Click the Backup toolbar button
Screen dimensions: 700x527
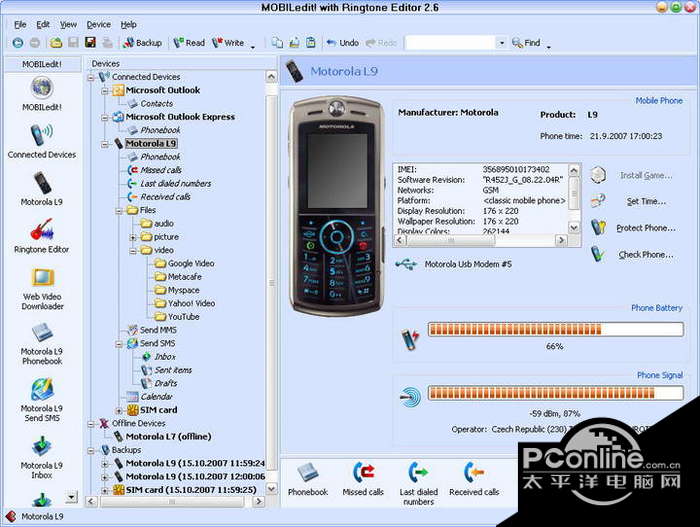click(x=143, y=43)
